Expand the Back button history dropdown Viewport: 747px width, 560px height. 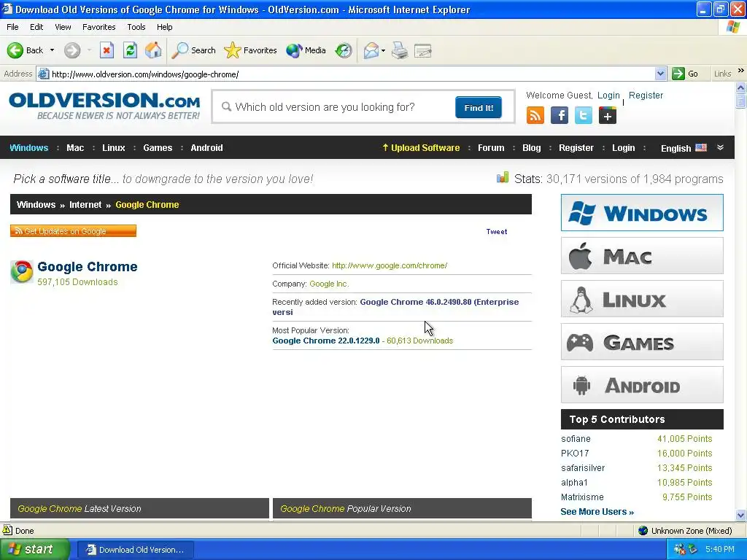(x=52, y=50)
